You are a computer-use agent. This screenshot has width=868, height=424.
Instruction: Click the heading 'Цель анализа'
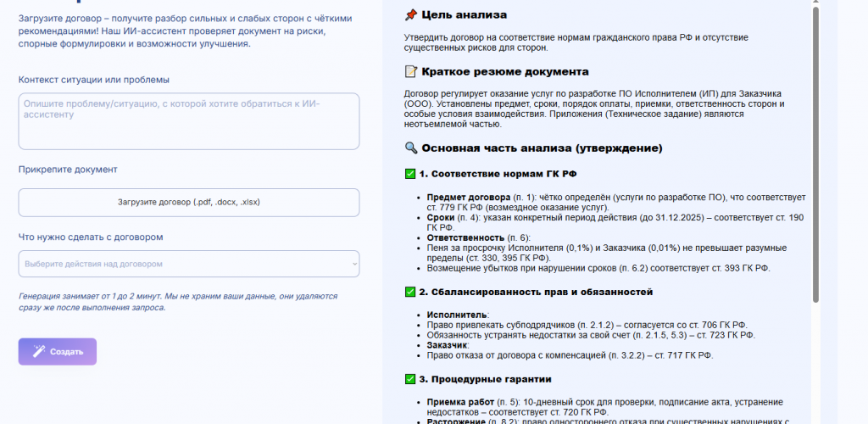[464, 15]
